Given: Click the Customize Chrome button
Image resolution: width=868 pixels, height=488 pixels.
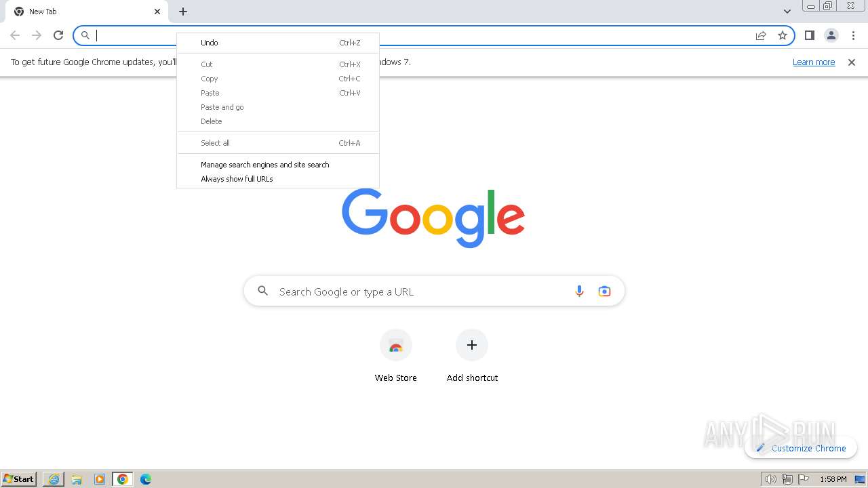Looking at the screenshot, I should point(801,448).
